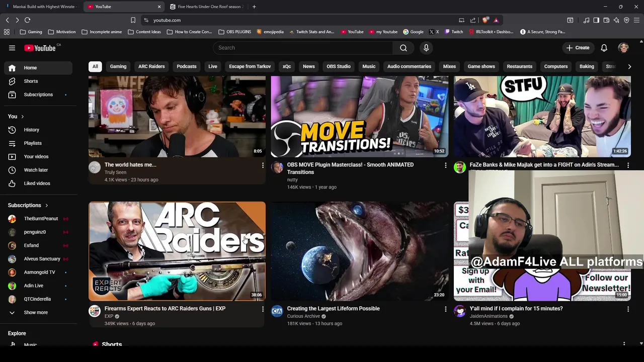Select the Audio commentaries chip
644x362 pixels.
[x=409, y=66]
